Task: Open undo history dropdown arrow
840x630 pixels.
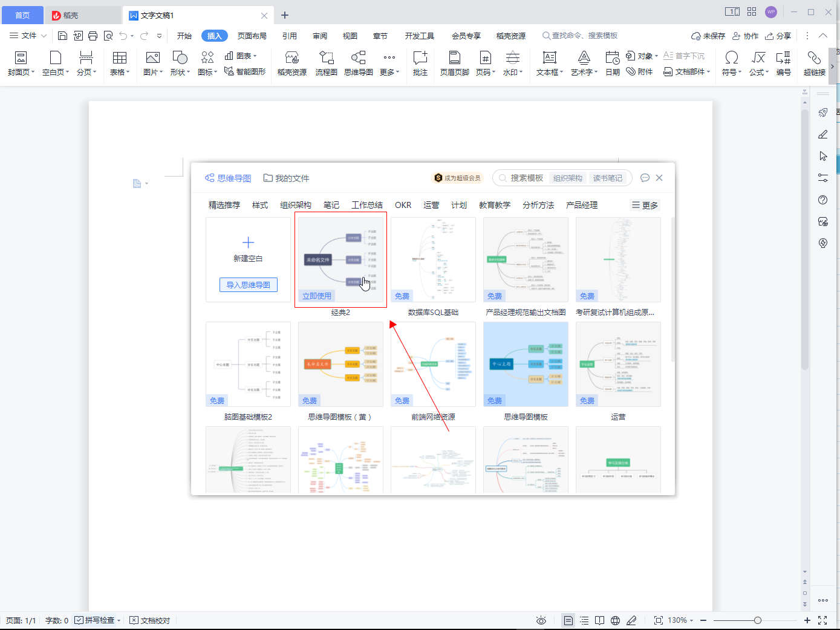Action: tap(132, 36)
